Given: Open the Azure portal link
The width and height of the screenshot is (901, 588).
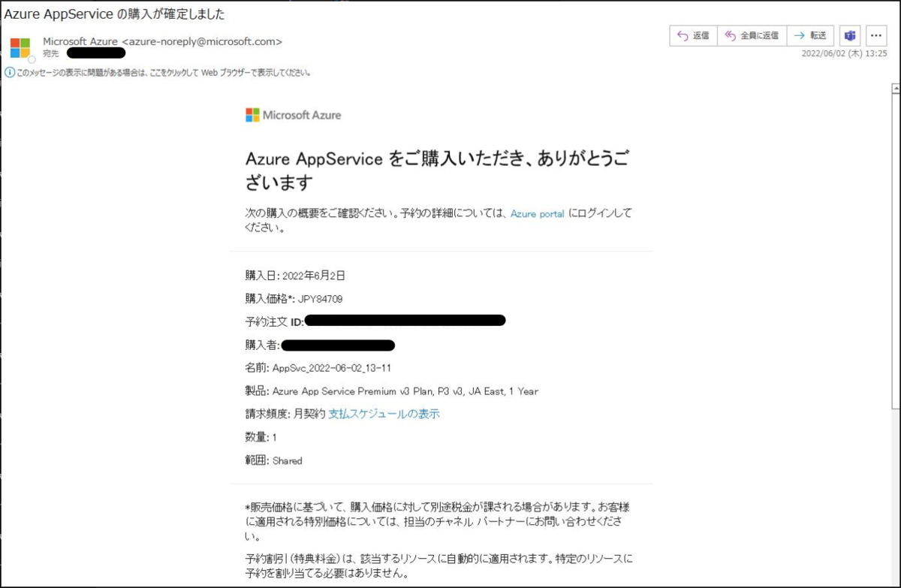Looking at the screenshot, I should [x=537, y=214].
